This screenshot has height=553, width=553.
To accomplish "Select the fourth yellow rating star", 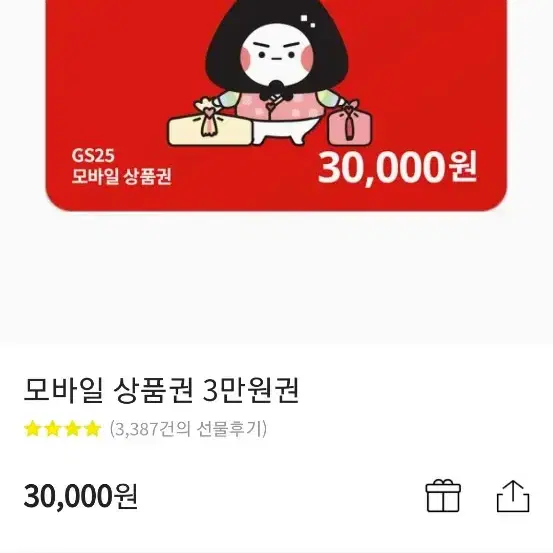I will click(x=92, y=429).
